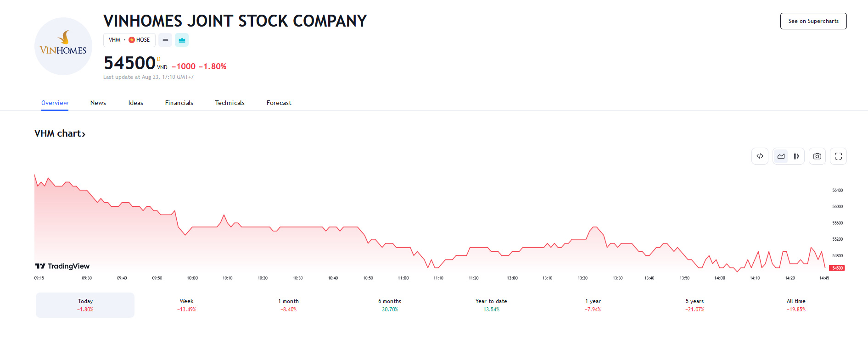Open the News tab
Viewport: 868px width, 337px height.
[x=98, y=103]
